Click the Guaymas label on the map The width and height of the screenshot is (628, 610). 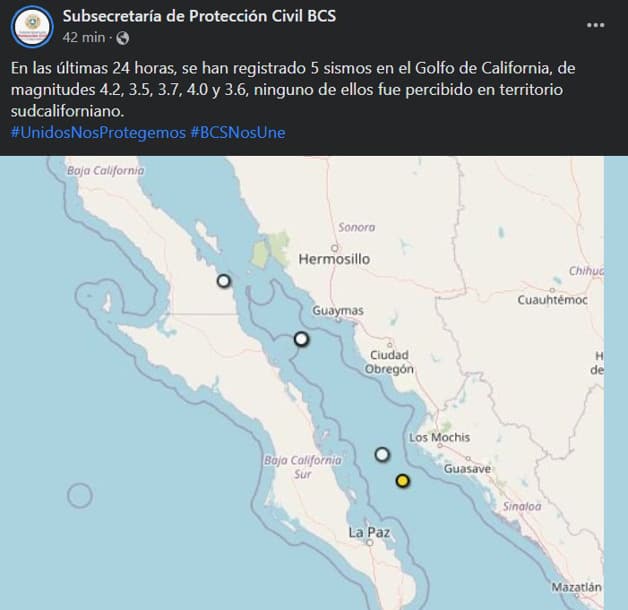(338, 310)
